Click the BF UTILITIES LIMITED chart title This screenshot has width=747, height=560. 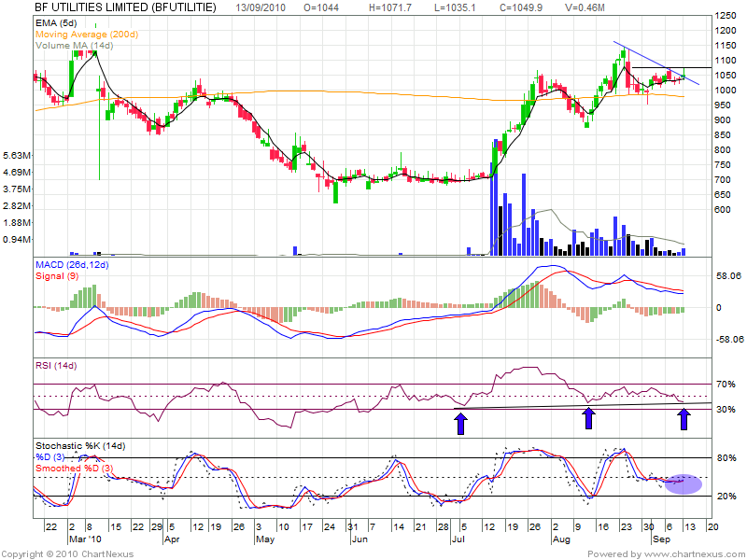pos(124,7)
